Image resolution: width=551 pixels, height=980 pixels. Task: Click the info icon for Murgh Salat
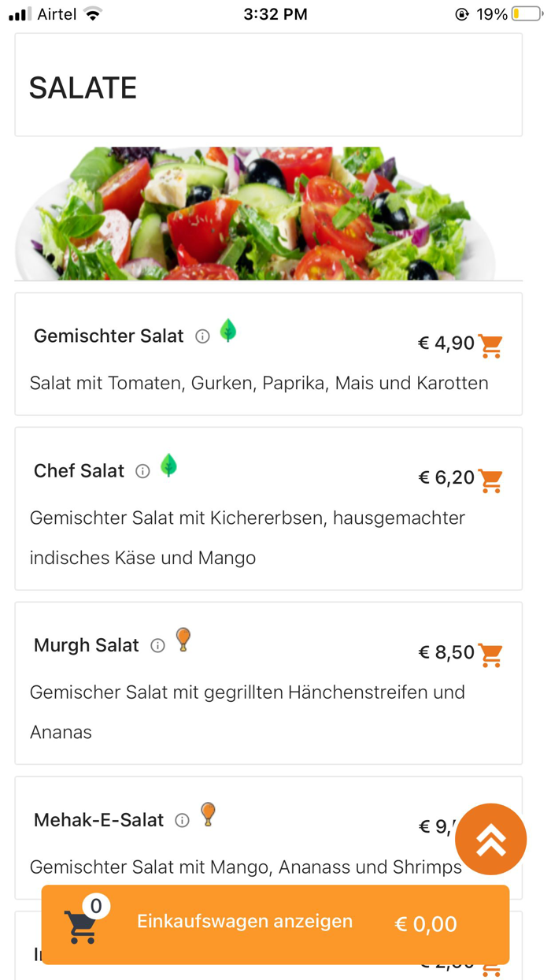(157, 645)
